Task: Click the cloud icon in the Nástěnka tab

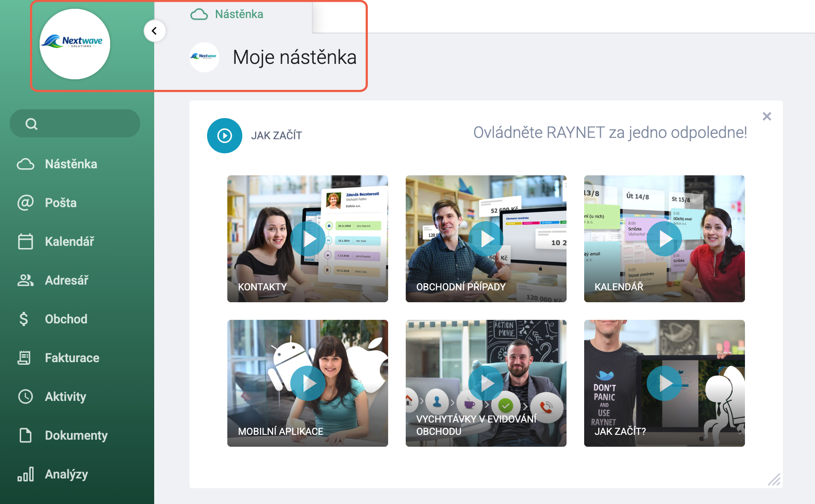Action: click(x=199, y=15)
